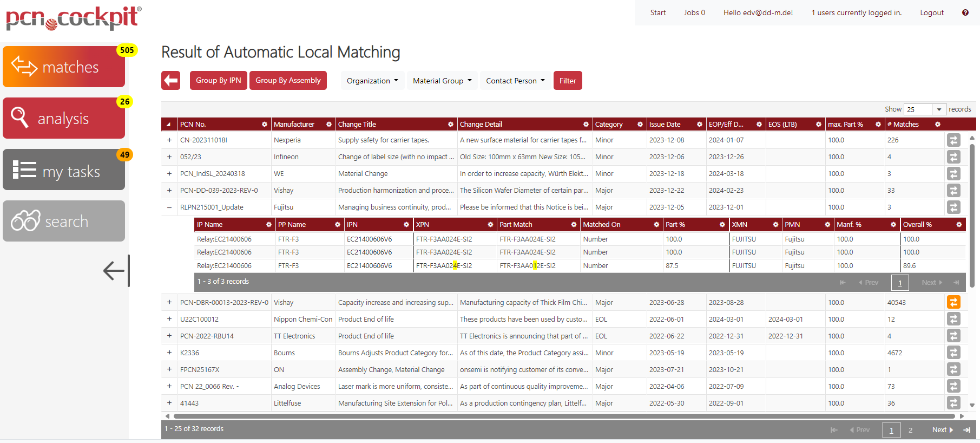The image size is (980, 443).
Task: Open PCN No. column settings gear
Action: (265, 125)
